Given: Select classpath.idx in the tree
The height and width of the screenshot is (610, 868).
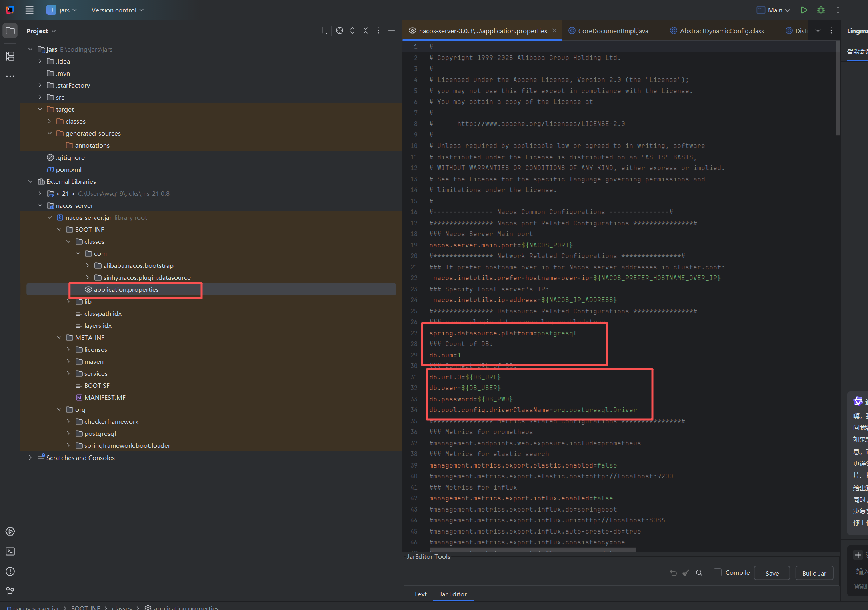Looking at the screenshot, I should (x=103, y=313).
